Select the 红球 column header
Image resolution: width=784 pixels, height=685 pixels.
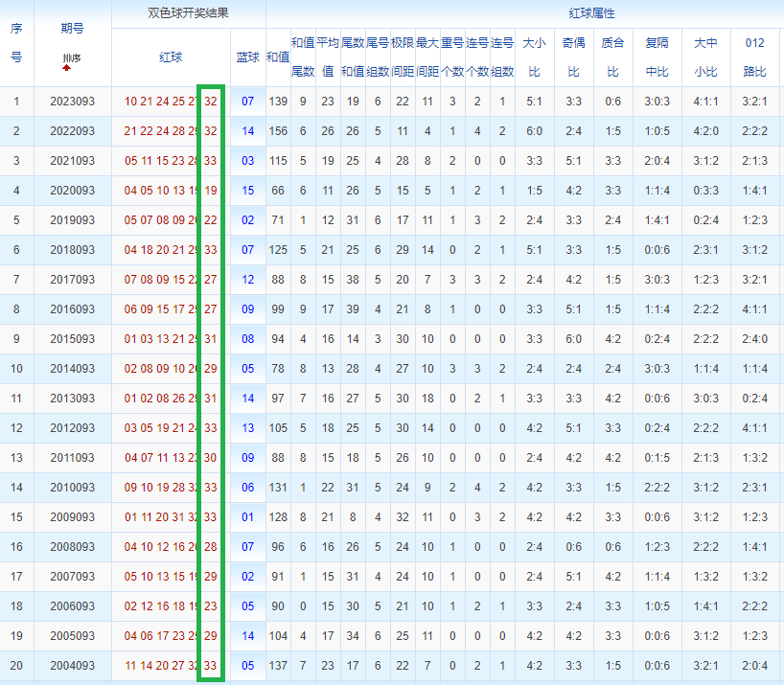pos(171,57)
